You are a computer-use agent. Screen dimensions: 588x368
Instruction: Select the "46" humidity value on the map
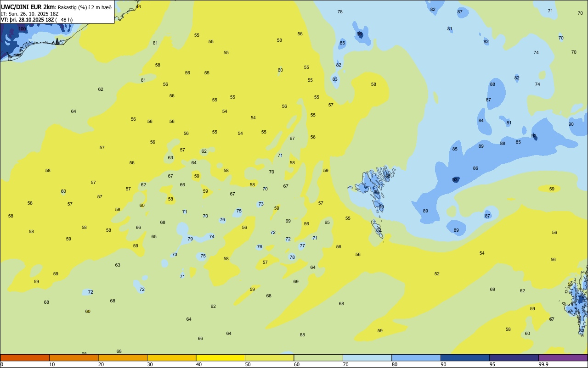tap(138, 6)
